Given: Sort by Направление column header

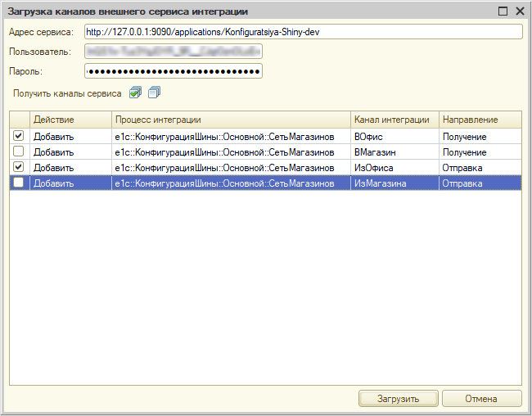Looking at the screenshot, I should (x=480, y=120).
